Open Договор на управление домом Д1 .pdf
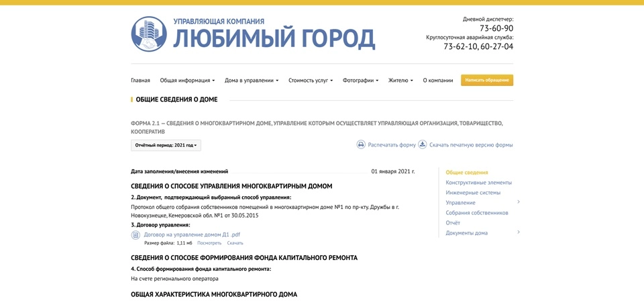644x301 pixels. (x=192, y=234)
